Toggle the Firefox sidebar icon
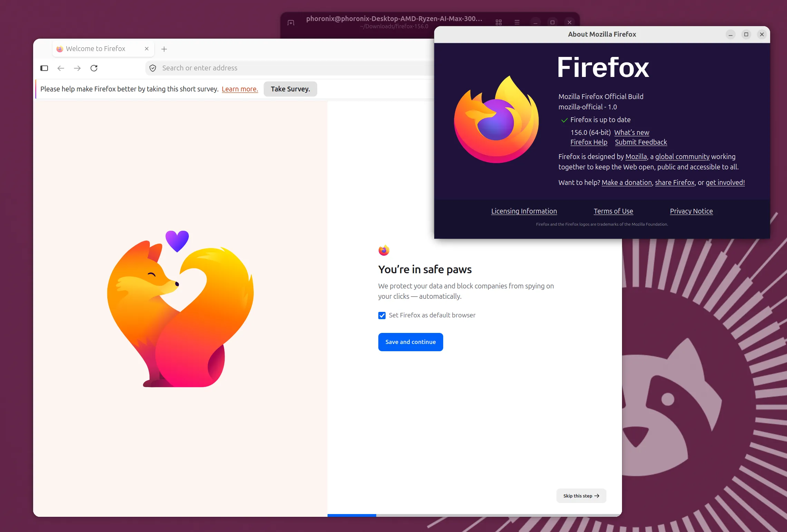The image size is (787, 532). [x=44, y=68]
